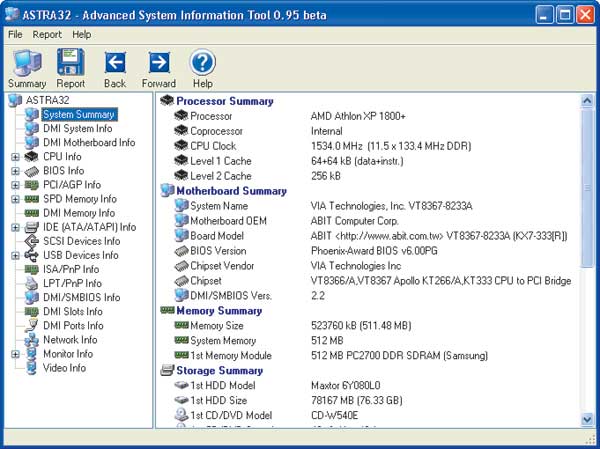
Task: Expand the IDE (ATA/ATAPI) Info node
Action: point(15,227)
